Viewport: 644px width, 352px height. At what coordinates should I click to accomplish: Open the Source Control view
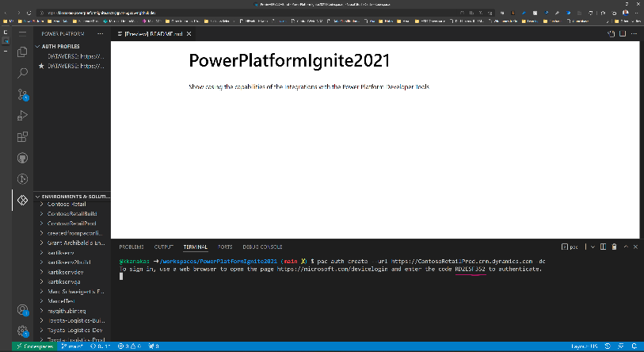[x=23, y=94]
